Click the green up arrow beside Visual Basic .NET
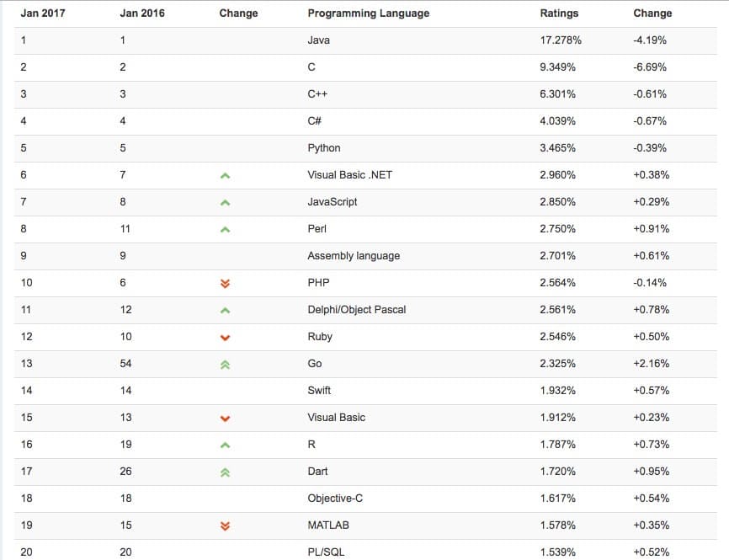This screenshot has height=560, width=729. pyautogui.click(x=225, y=176)
